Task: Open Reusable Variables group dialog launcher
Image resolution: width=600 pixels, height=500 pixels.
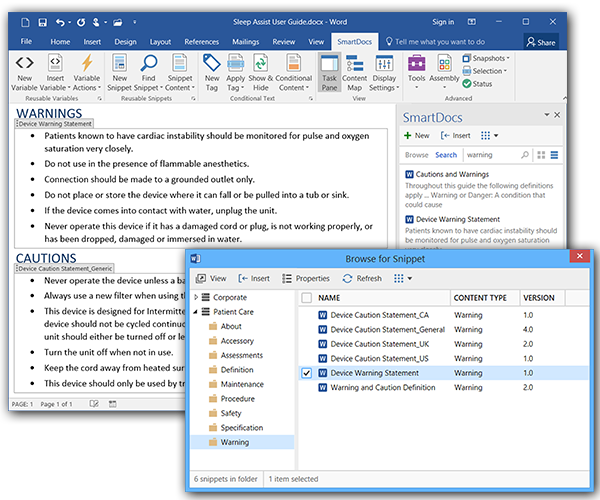Action: (x=99, y=98)
